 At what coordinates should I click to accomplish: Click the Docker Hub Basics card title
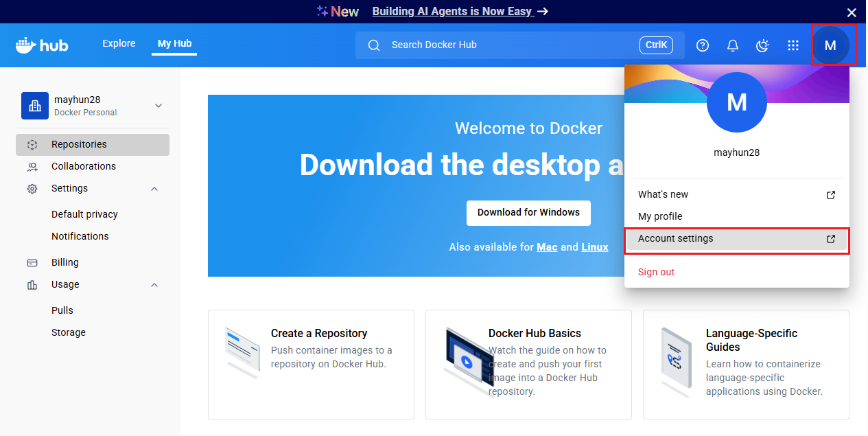click(x=535, y=334)
